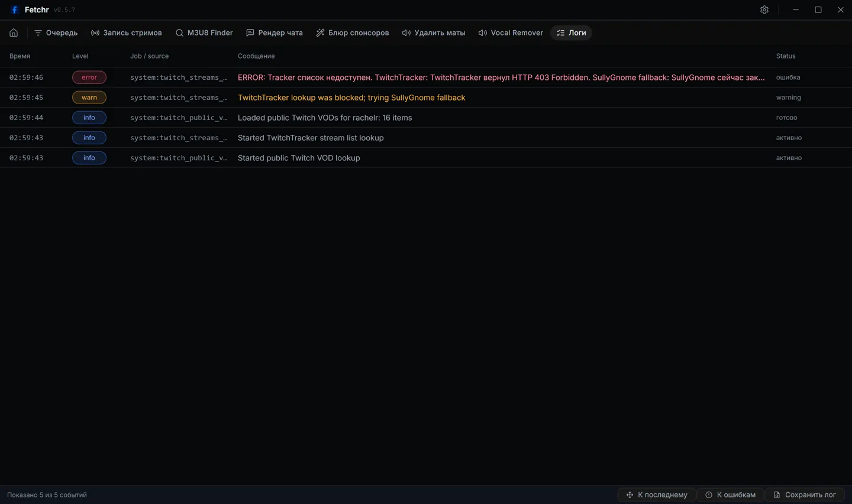852x504 pixels.
Task: Select the ERROR: Tracker список недоступен message
Action: pyautogui.click(x=501, y=77)
